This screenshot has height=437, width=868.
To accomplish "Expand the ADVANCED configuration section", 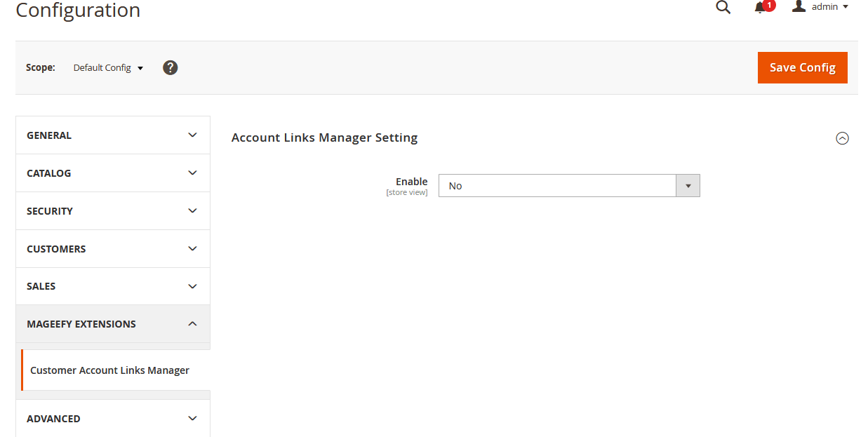I will pyautogui.click(x=112, y=419).
